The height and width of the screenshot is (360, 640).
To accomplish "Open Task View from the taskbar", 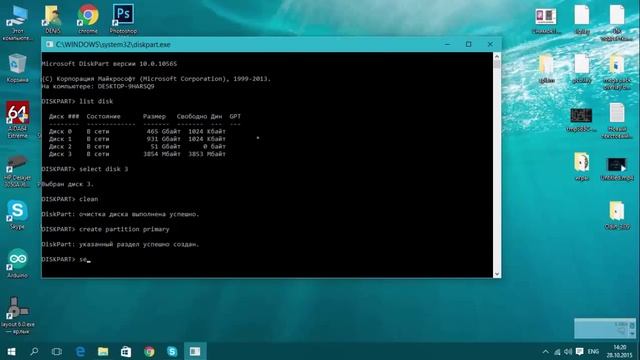I will click(57, 351).
